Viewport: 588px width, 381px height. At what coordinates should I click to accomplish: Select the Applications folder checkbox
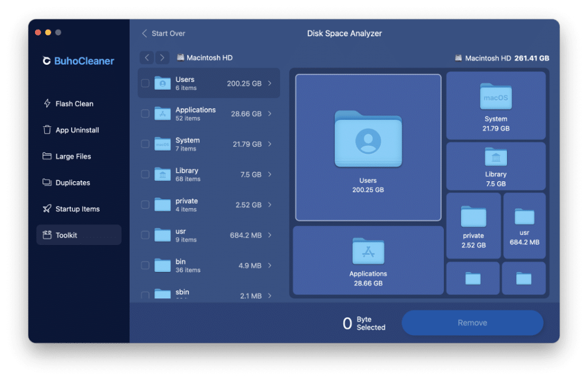tap(145, 114)
